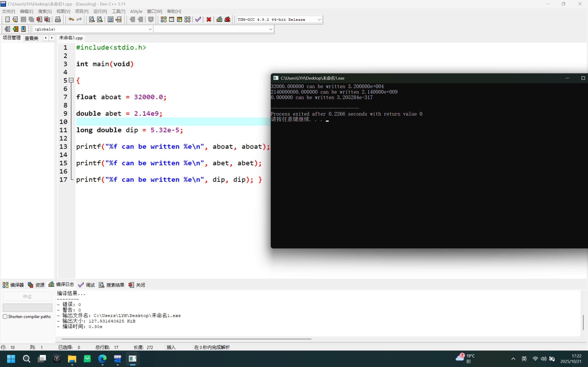Open the TDM-GCC compiler selection dropdown

(x=319, y=20)
